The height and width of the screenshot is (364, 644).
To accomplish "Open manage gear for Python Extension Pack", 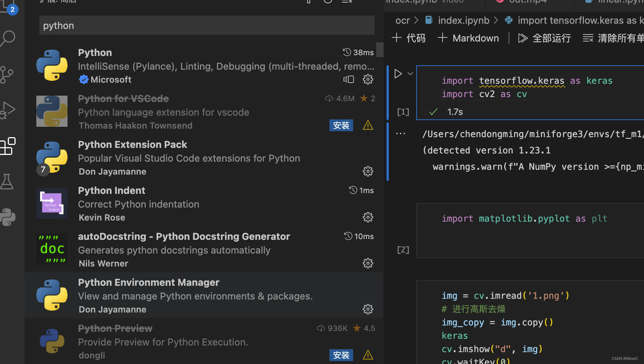I will (x=368, y=171).
